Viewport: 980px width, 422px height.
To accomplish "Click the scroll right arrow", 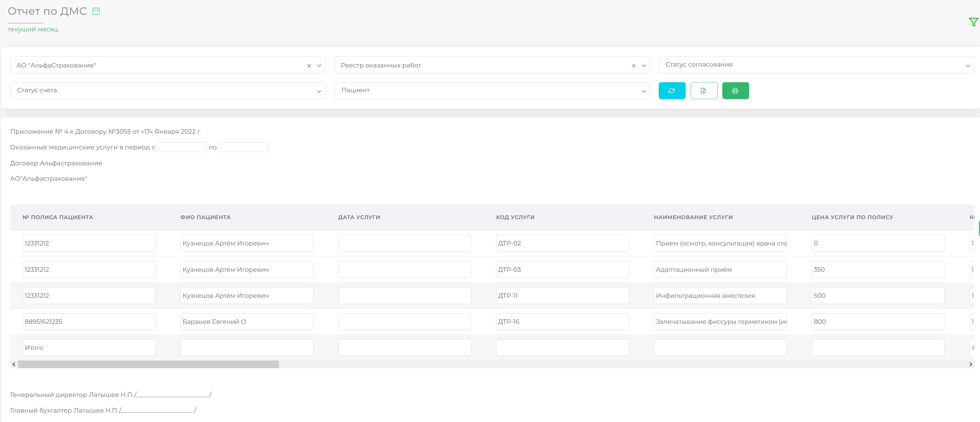I will point(971,364).
